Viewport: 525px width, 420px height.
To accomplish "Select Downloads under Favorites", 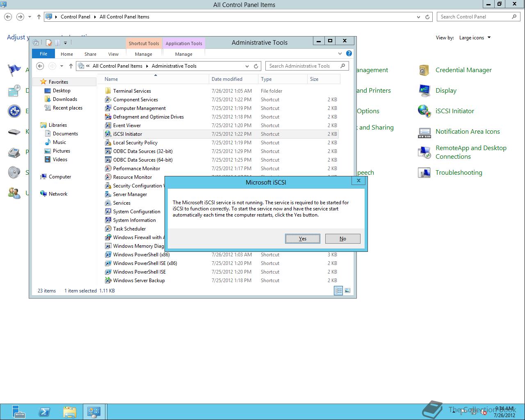I will pos(65,99).
